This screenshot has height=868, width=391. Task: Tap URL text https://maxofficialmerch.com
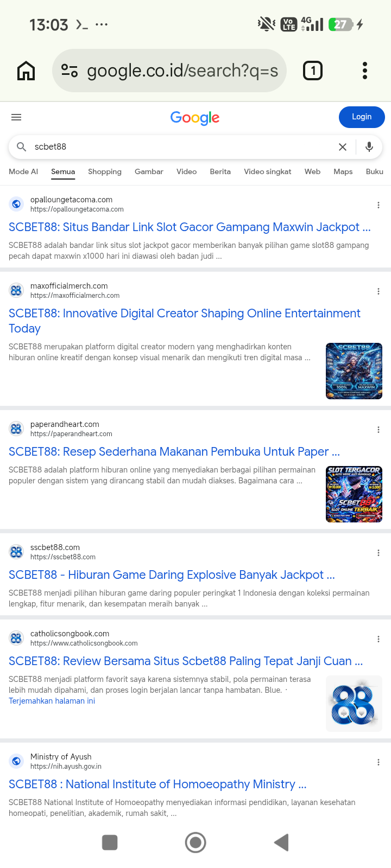pos(75,296)
